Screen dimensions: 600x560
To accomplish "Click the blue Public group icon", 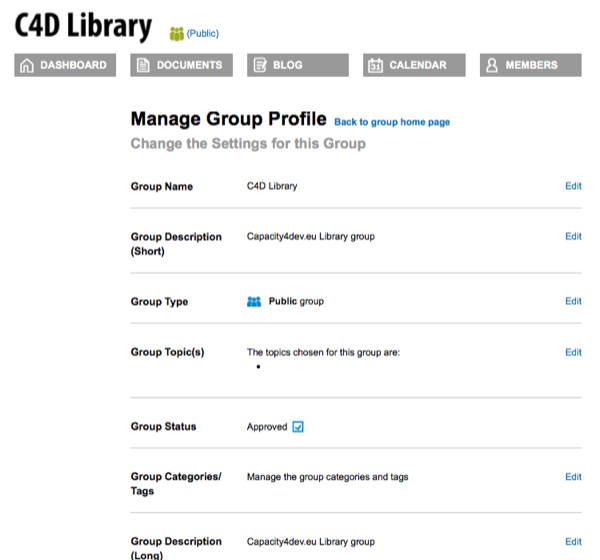I will [254, 302].
